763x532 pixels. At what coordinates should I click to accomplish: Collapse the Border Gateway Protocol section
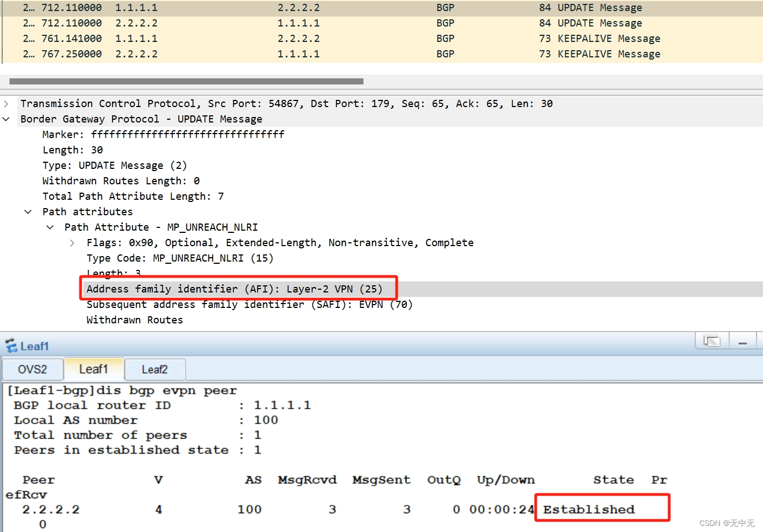(x=6, y=119)
